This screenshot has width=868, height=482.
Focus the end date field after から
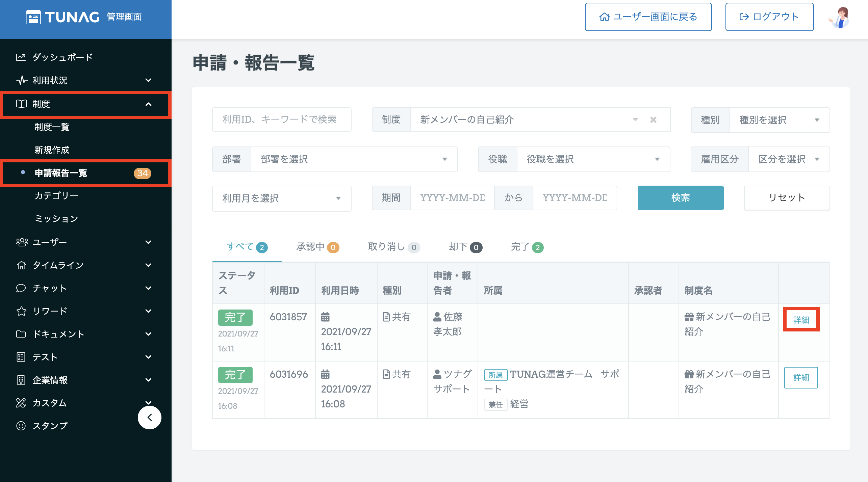tap(575, 198)
